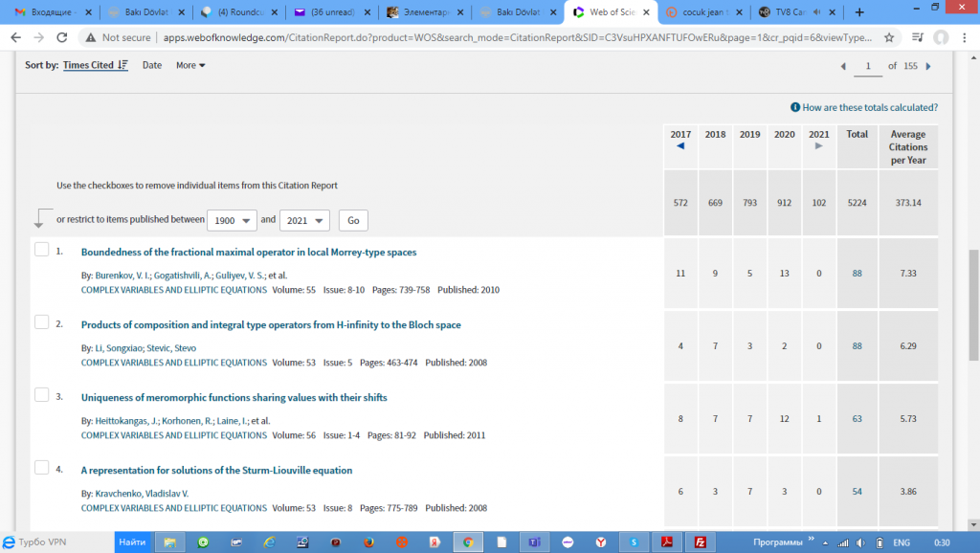This screenshot has width=980, height=553.
Task: Check the box for item 1 Boundedness paper
Action: (41, 250)
